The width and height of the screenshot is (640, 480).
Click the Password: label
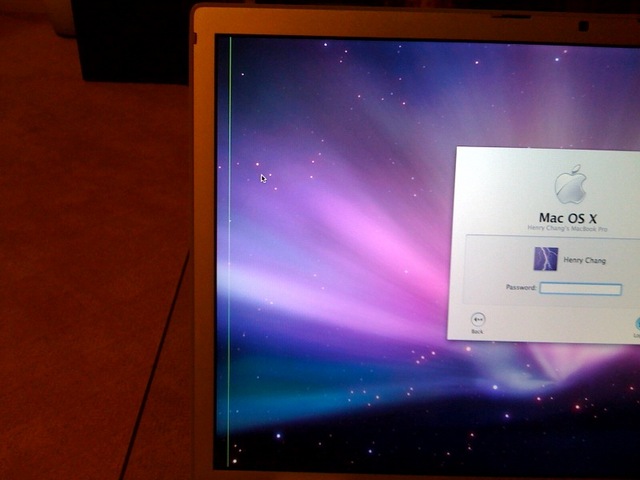coord(521,287)
